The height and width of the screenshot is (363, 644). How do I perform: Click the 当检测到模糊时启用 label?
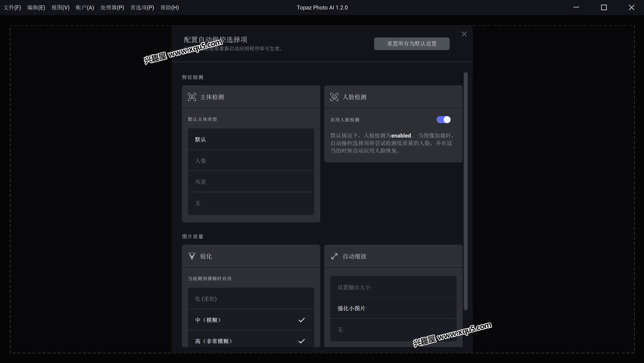coord(210,279)
